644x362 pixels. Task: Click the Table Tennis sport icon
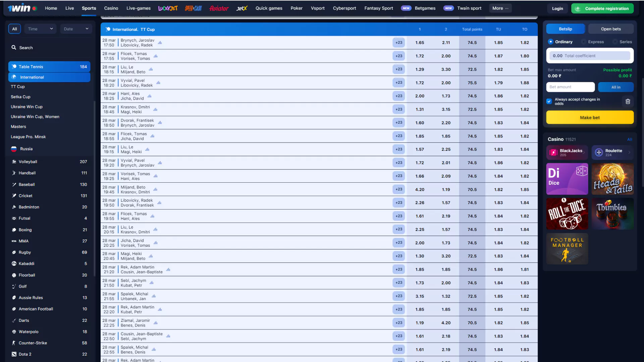[14, 67]
